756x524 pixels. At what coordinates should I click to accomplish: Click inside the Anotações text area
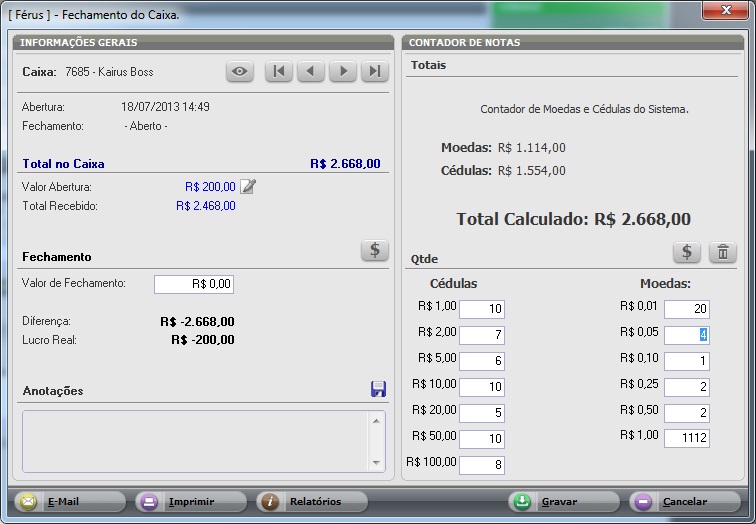203,441
